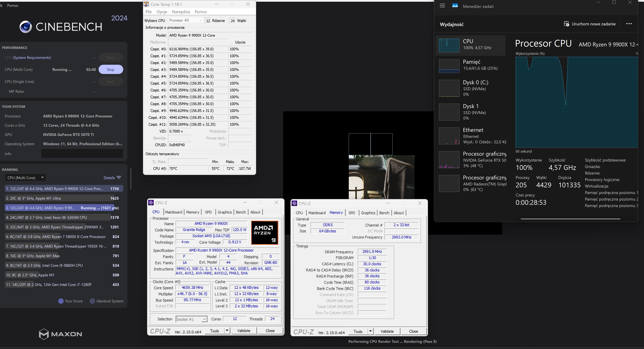Screen dimensions: 644x349
Task: Expand Tools dropdown arrow in CPU-Z Memory window
Action: [x=371, y=331]
